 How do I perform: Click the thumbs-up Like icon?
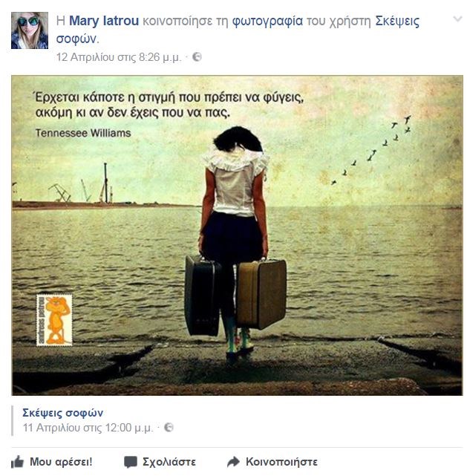click(17, 463)
